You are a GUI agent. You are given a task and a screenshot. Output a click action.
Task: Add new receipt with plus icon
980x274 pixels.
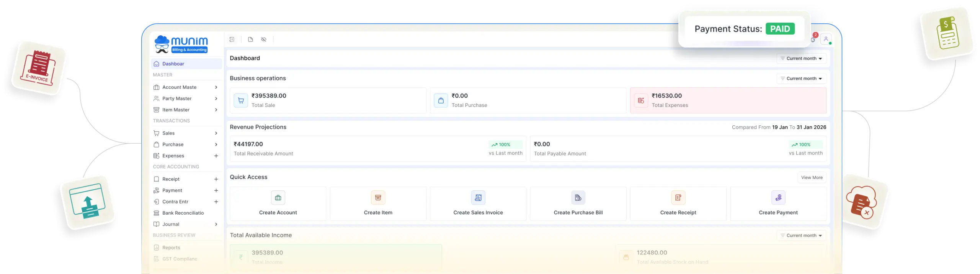click(x=216, y=179)
